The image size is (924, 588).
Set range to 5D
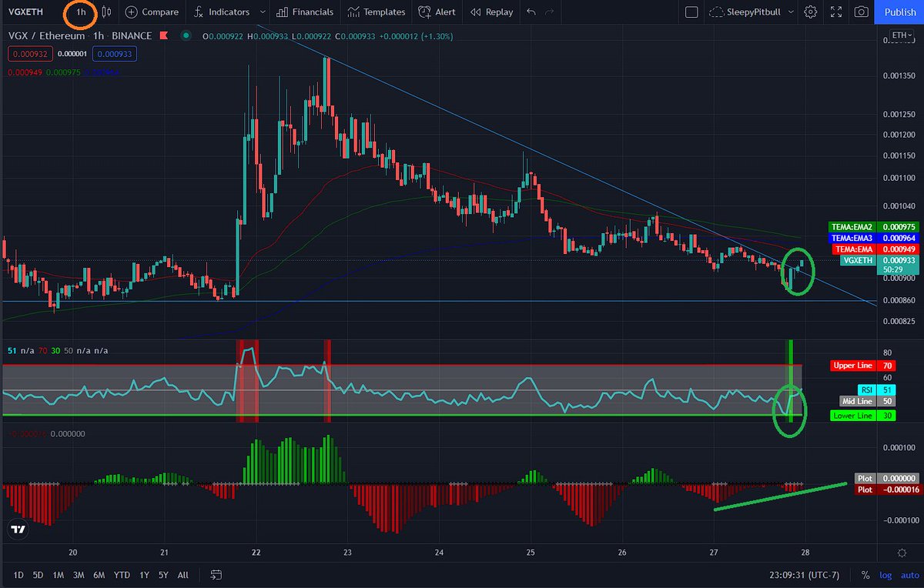coord(38,574)
